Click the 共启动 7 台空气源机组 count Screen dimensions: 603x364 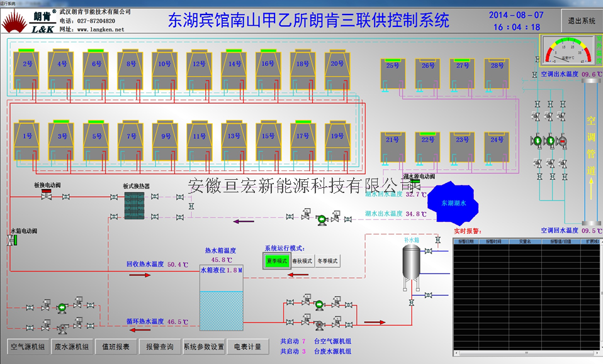pos(315,341)
